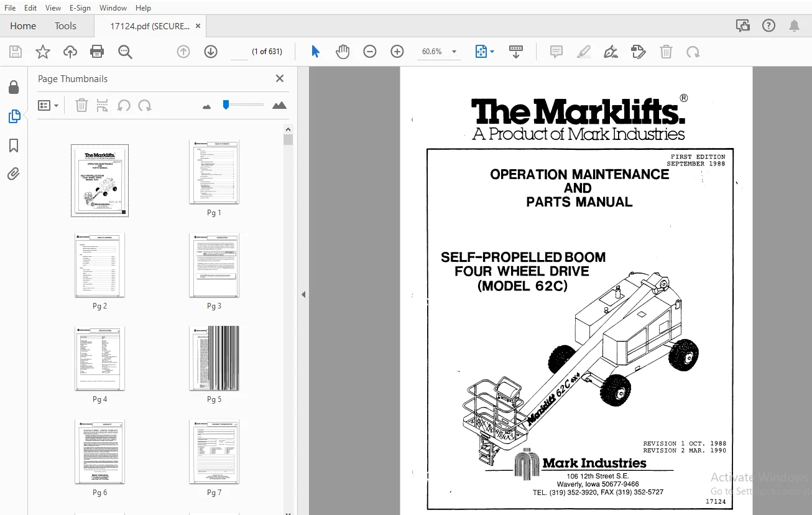Switch to the Home tab
The width and height of the screenshot is (812, 515).
(x=23, y=26)
